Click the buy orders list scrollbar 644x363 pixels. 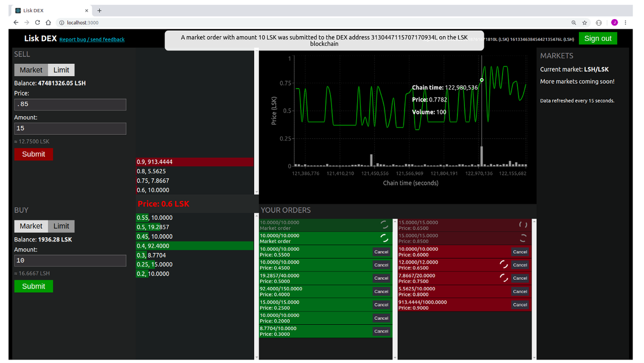pos(395,289)
